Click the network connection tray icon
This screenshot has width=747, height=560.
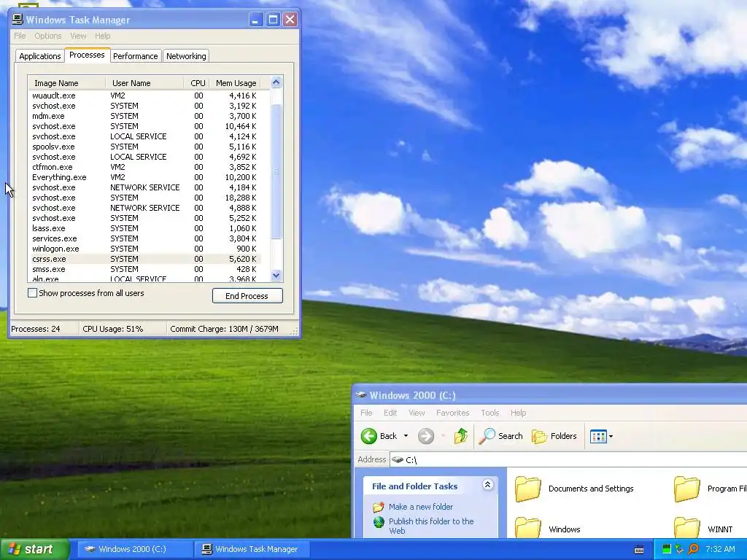coord(680,549)
